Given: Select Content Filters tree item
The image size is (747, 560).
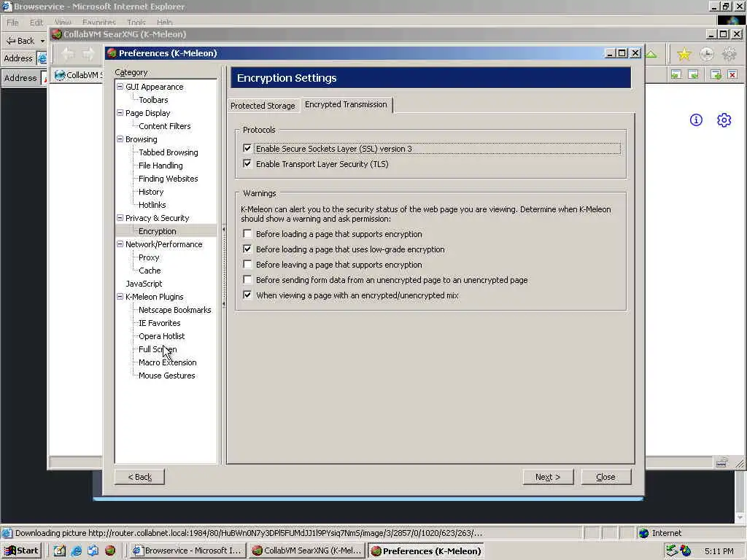Looking at the screenshot, I should [164, 126].
